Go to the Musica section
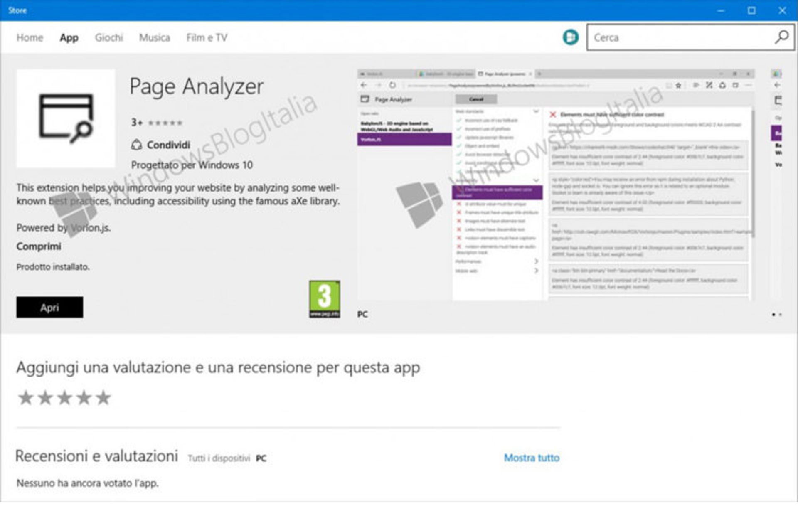This screenshot has height=532, width=798. pyautogui.click(x=154, y=38)
